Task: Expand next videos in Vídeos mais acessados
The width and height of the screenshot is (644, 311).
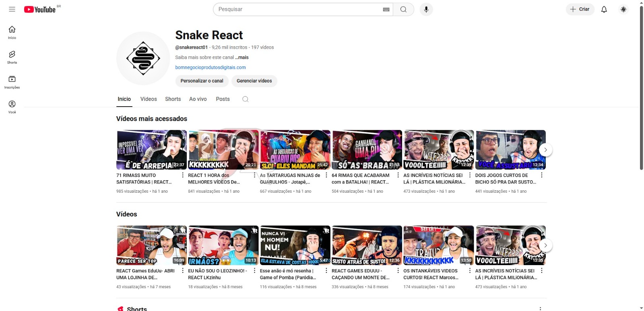Action: pos(545,150)
